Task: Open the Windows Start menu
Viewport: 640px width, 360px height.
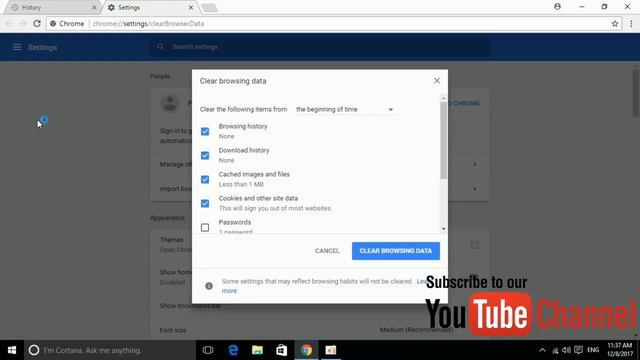Action: [x=12, y=350]
